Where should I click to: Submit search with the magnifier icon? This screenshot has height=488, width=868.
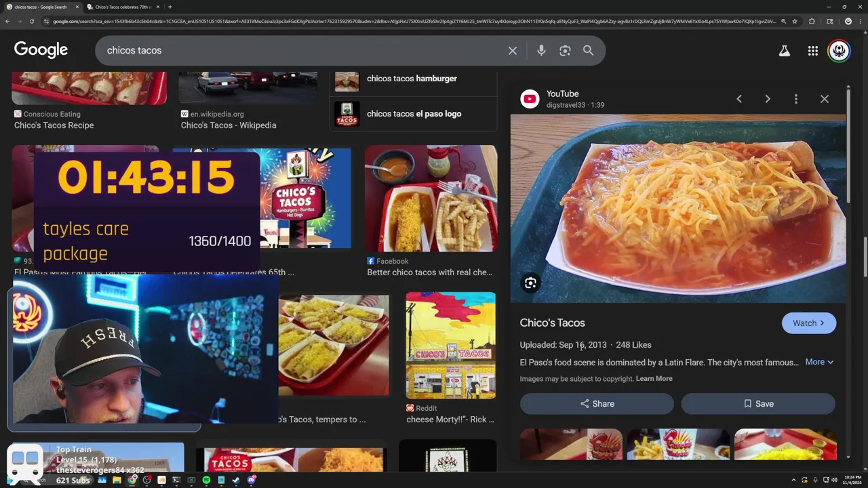coord(588,50)
